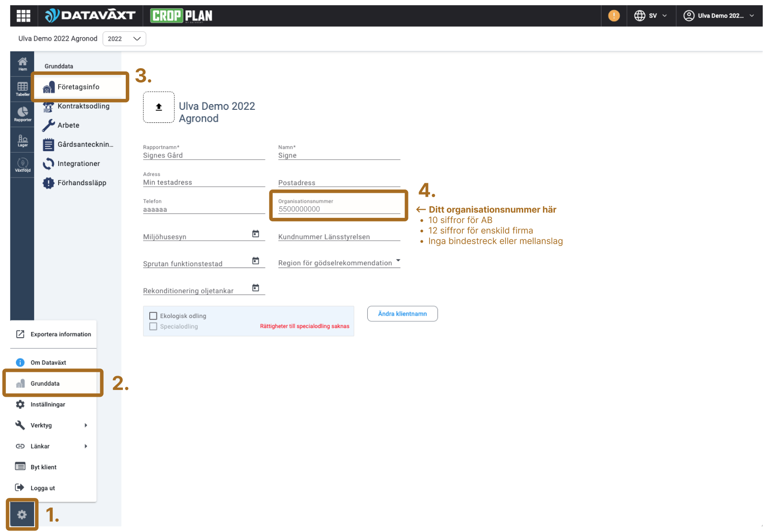Screen dimensions: 768x532
Task: Open the Ulva Demo user account menu
Action: coord(719,16)
